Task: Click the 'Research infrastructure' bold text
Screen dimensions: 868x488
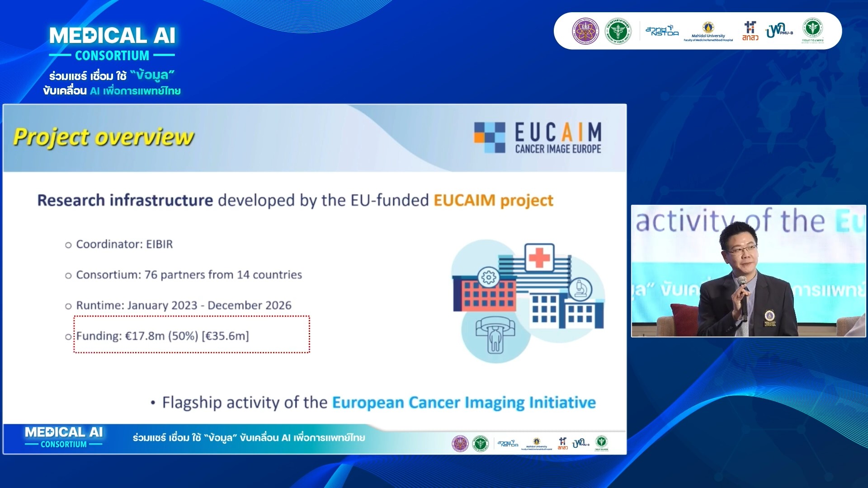Action: click(x=125, y=200)
